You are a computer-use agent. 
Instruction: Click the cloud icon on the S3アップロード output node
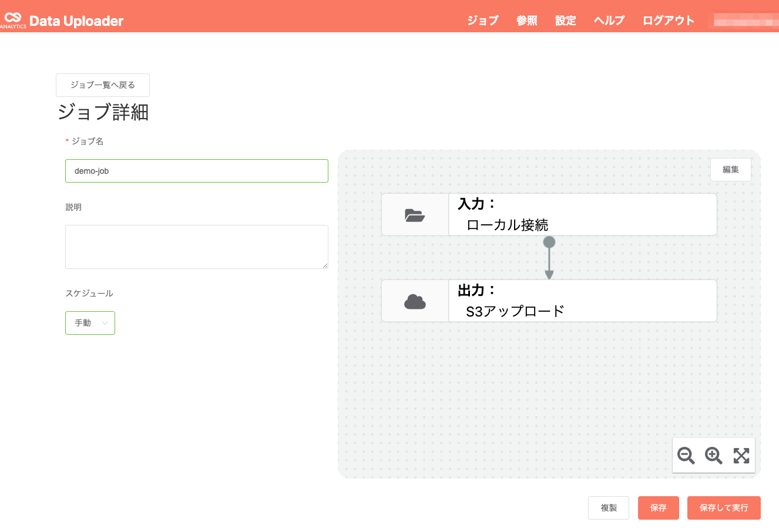pos(415,300)
